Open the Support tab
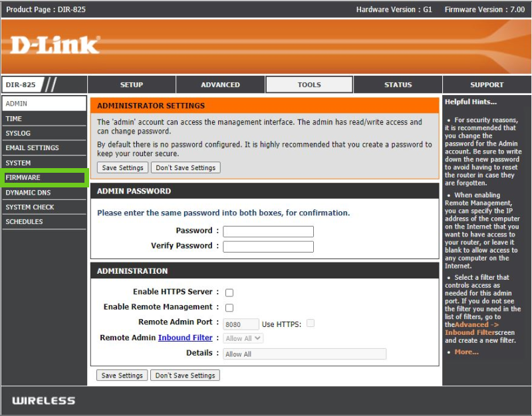The width and height of the screenshot is (532, 416). click(x=487, y=85)
